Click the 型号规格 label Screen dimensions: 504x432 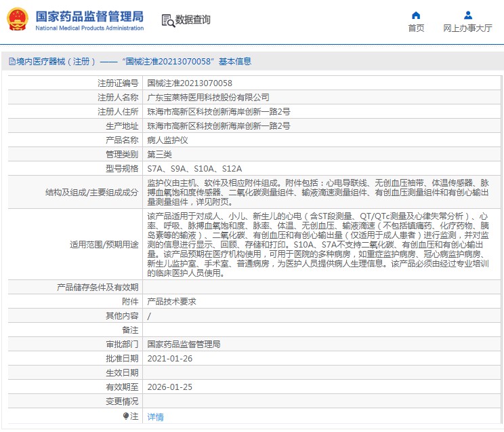(x=122, y=169)
